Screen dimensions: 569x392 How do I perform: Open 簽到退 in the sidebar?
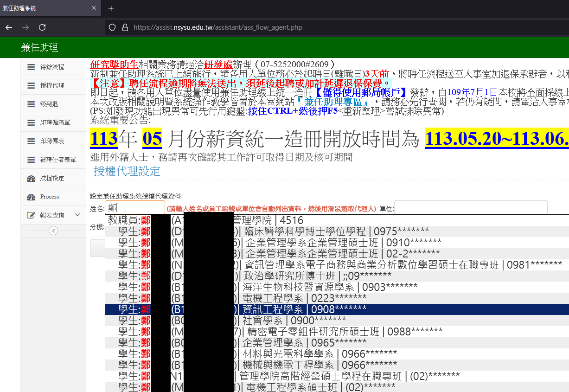click(53, 104)
